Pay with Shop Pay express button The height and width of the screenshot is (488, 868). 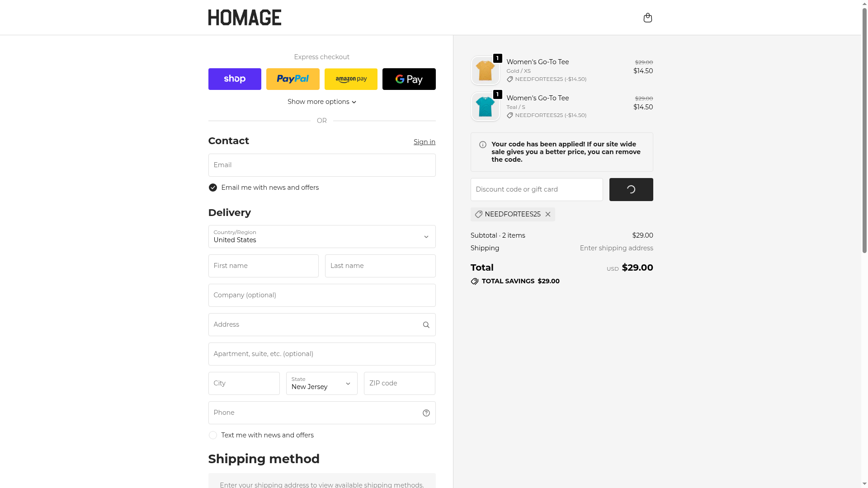[235, 79]
